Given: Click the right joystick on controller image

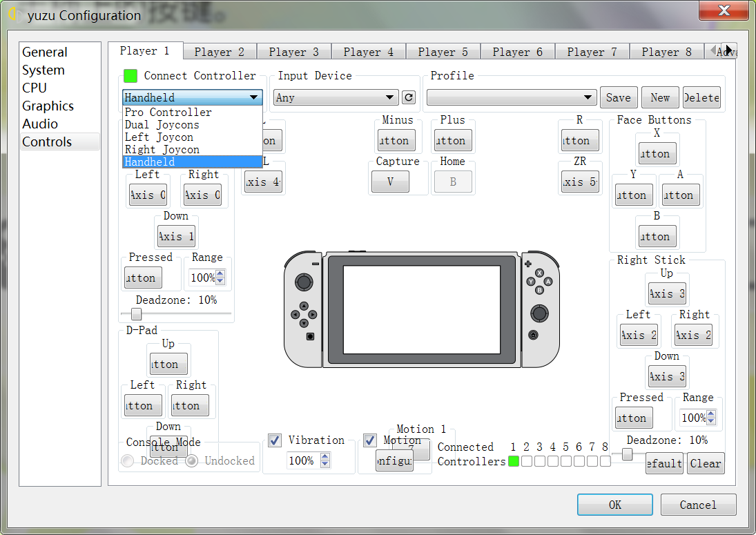Looking at the screenshot, I should (x=539, y=314).
